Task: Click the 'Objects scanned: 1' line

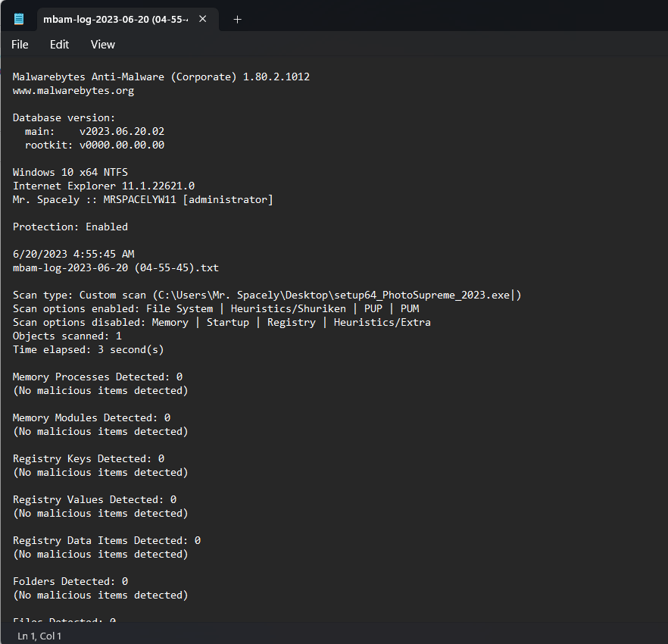Action: point(67,336)
